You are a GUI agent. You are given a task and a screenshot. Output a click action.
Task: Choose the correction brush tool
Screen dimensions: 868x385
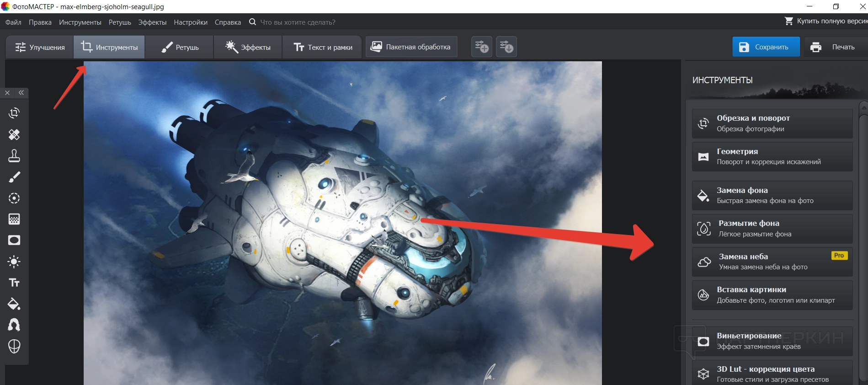tap(14, 177)
